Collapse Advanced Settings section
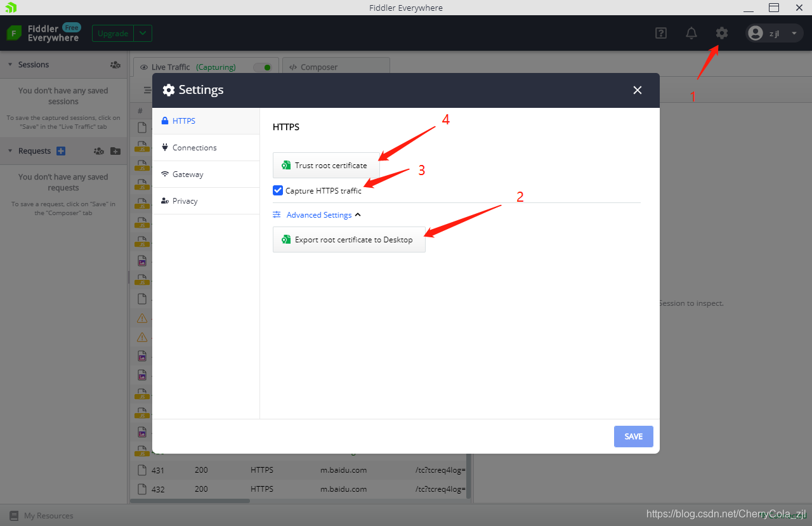This screenshot has height=526, width=812. [x=317, y=215]
